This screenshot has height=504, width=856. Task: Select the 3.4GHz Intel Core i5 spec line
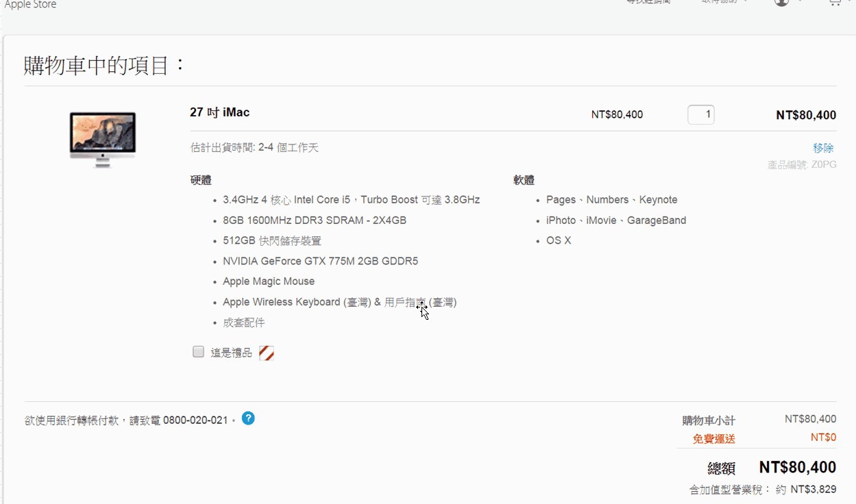pyautogui.click(x=351, y=200)
